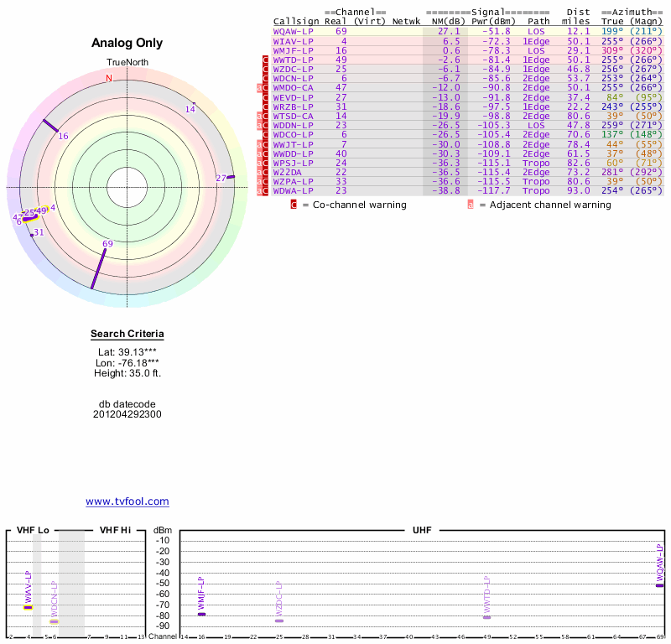This screenshot has height=644, width=671.
Task: Select the channel 16 bar on radar plot
Action: tap(49, 125)
